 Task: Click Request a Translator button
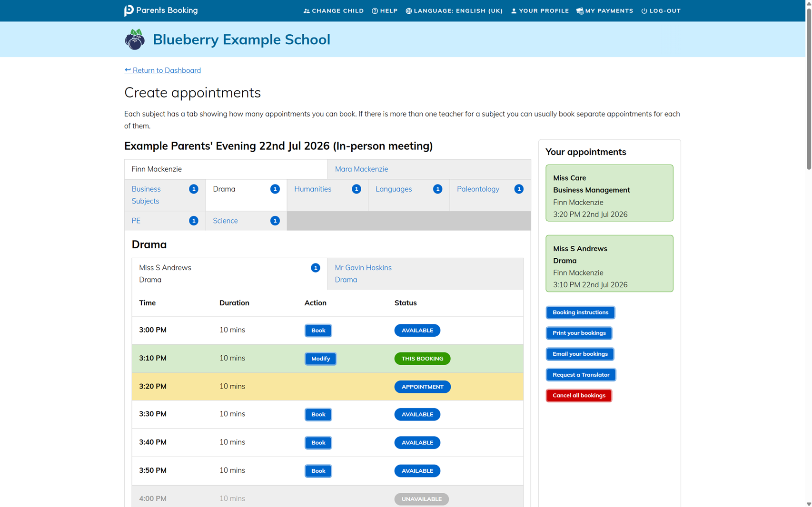(581, 375)
